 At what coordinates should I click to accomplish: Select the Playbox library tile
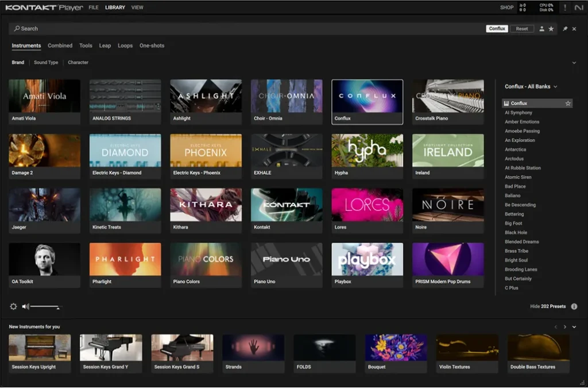pyautogui.click(x=367, y=266)
